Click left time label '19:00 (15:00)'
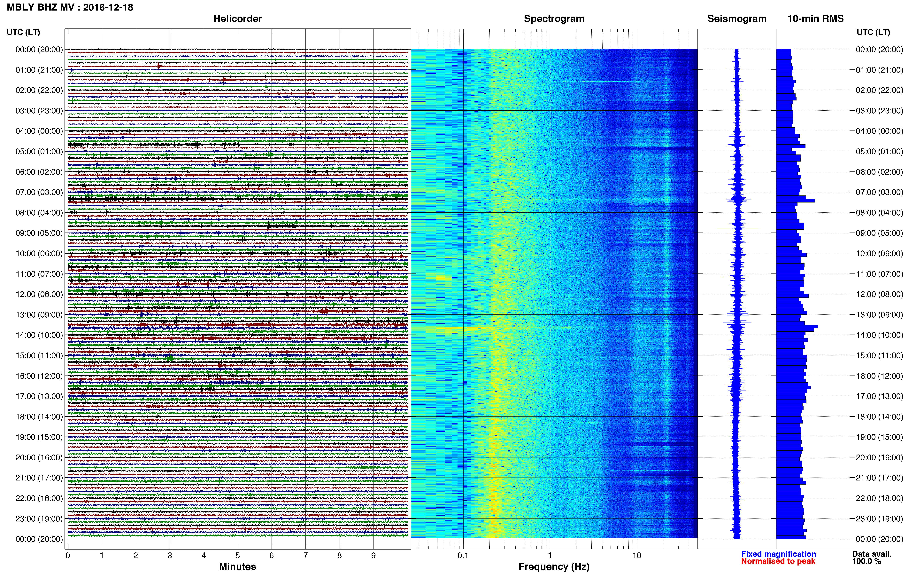Image resolution: width=924 pixels, height=578 pixels. (x=39, y=437)
